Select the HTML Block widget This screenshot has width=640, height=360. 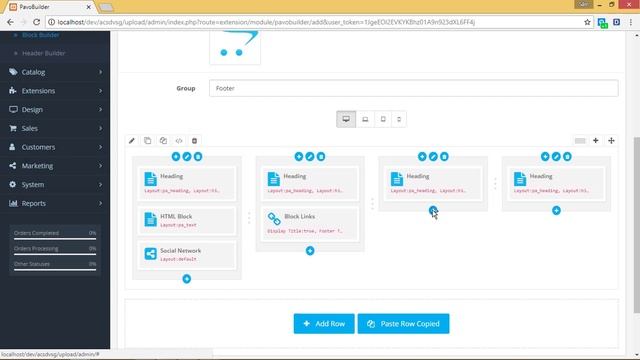[187, 221]
